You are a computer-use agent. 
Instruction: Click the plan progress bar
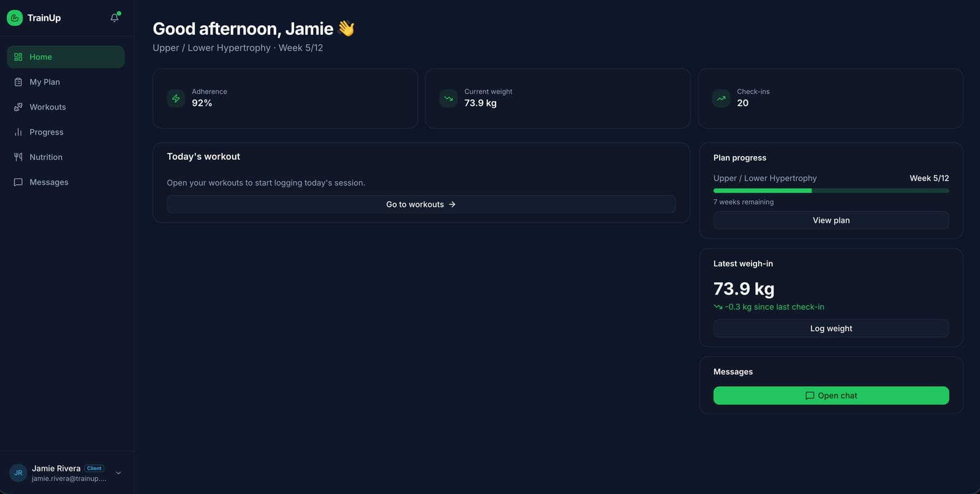click(831, 191)
